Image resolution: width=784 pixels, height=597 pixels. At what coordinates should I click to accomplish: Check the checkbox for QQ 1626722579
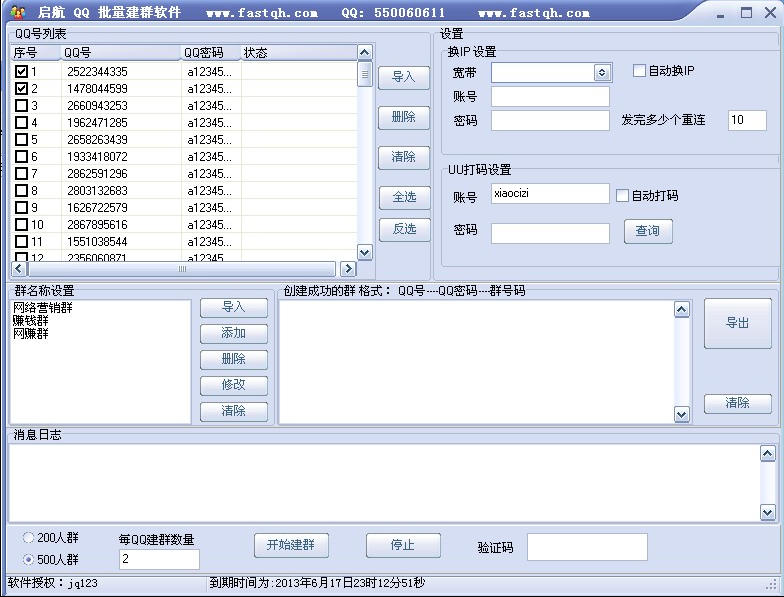pyautogui.click(x=21, y=208)
